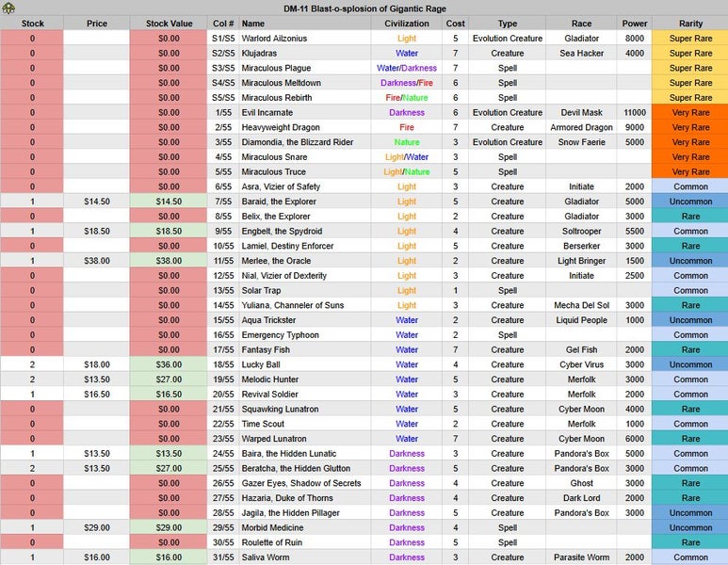Select the Aqua Trickster name cell
The width and height of the screenshot is (728, 565).
(x=305, y=320)
